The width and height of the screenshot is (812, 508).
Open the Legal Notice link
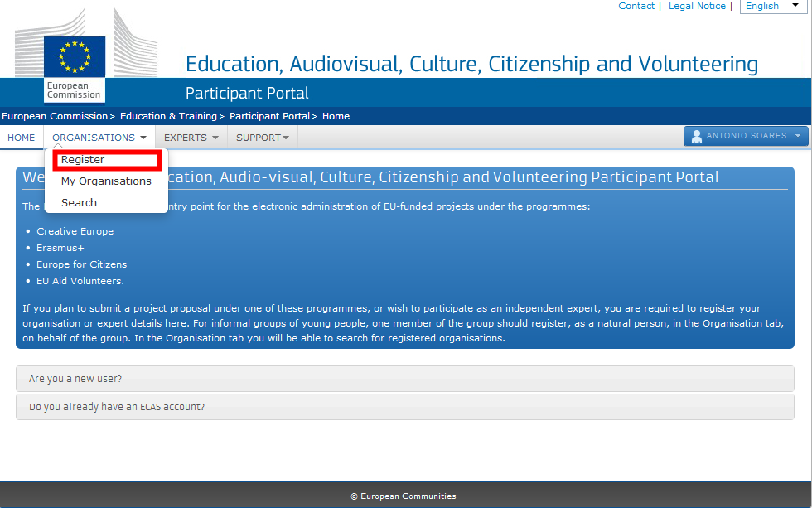coord(697,6)
